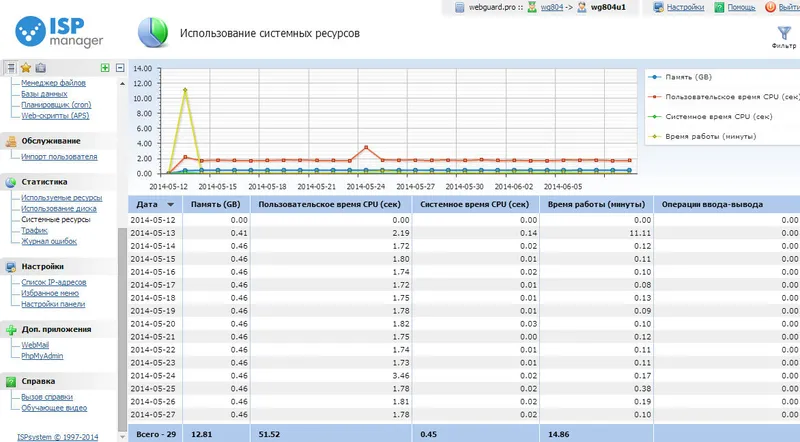This screenshot has width=800, height=442.
Task: Sort by Пользовательское время CPU column header
Action: 330,204
